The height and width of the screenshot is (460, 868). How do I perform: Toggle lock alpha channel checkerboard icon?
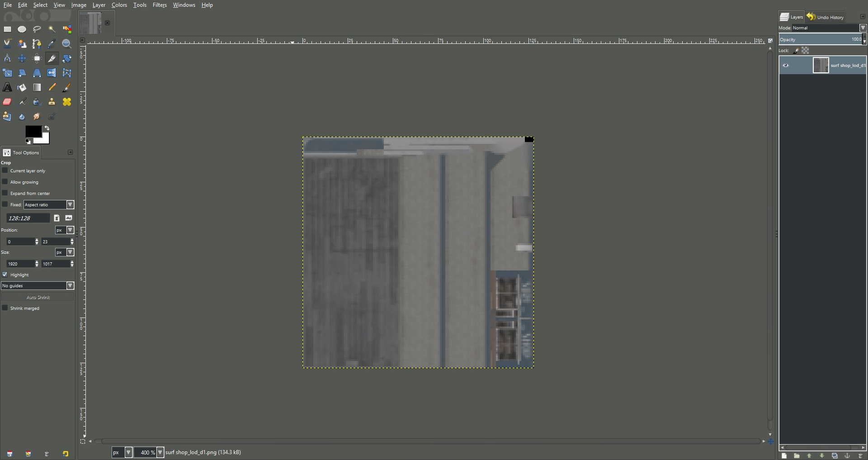[x=805, y=51]
